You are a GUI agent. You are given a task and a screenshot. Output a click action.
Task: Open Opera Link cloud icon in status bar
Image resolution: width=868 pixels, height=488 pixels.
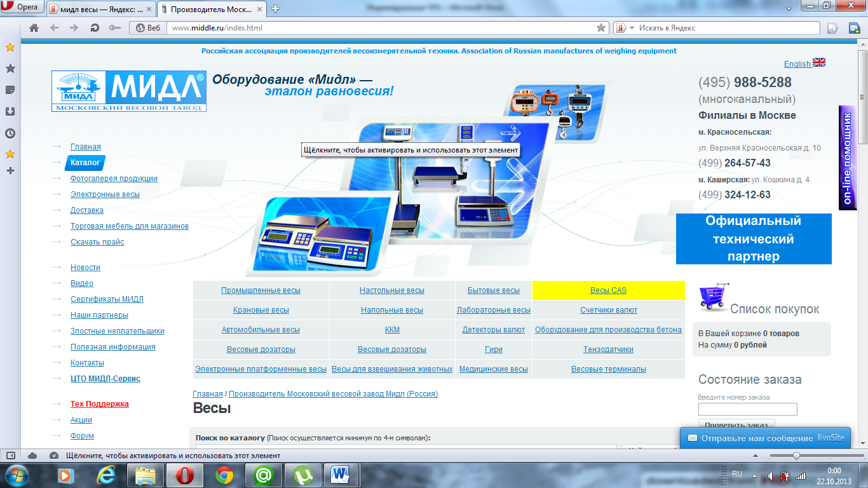coord(32,456)
